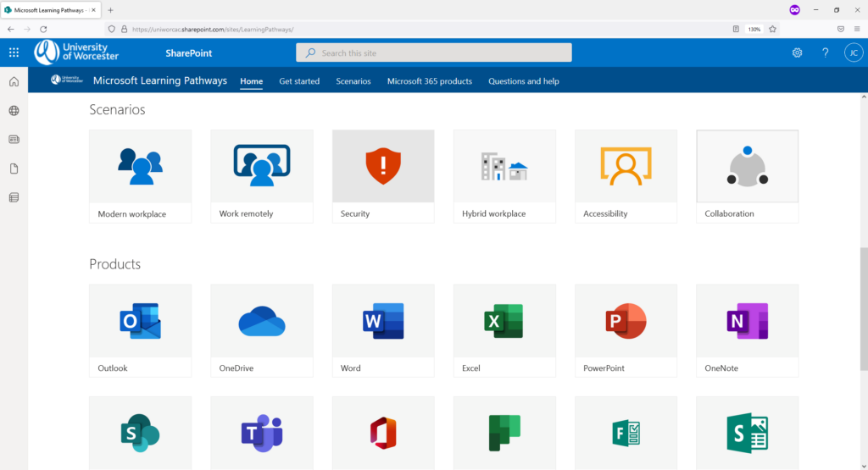Focus the Search this site field
Screen dimensions: 868x470
click(x=434, y=53)
